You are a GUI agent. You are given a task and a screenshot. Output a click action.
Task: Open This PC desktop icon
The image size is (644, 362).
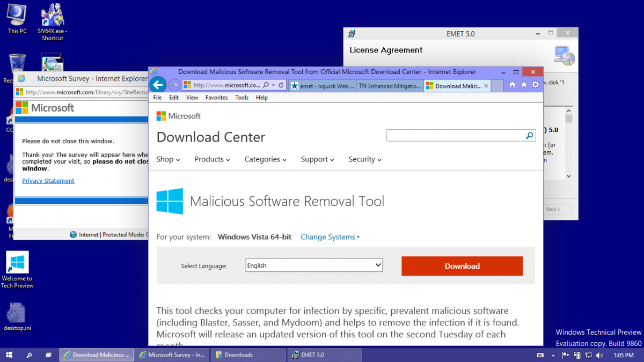[x=17, y=19]
